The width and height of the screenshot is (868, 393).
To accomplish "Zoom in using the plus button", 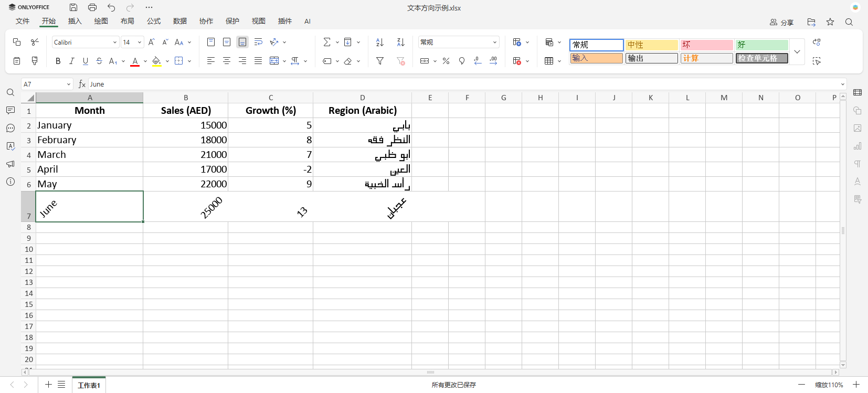I will click(x=856, y=385).
